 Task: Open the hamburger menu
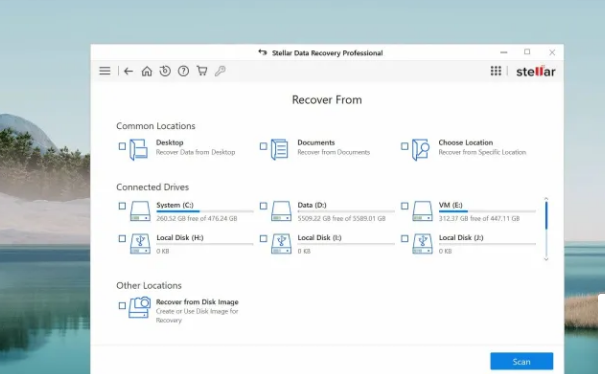pos(105,71)
